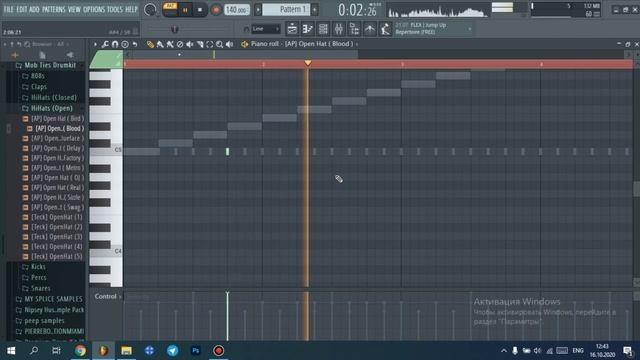Expand the Kicks folder

pyautogui.click(x=38, y=267)
